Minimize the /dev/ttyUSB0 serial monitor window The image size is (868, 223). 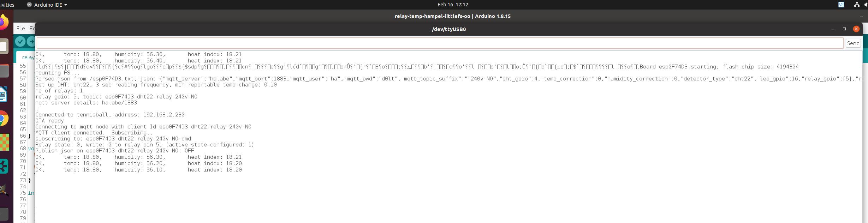pyautogui.click(x=832, y=29)
